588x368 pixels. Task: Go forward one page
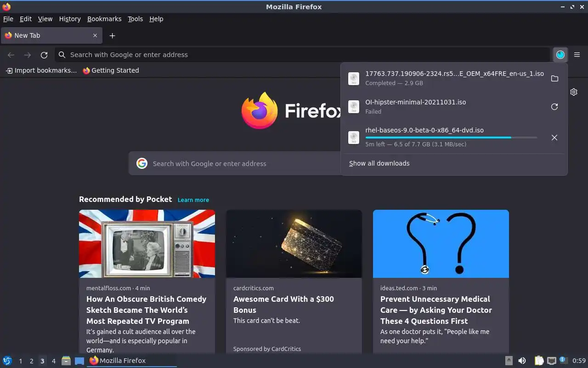pos(28,55)
